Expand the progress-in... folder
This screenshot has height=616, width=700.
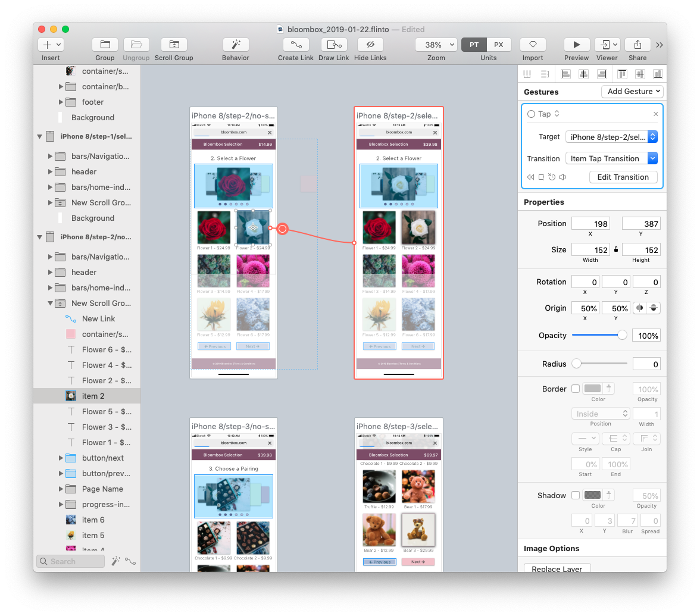point(61,505)
